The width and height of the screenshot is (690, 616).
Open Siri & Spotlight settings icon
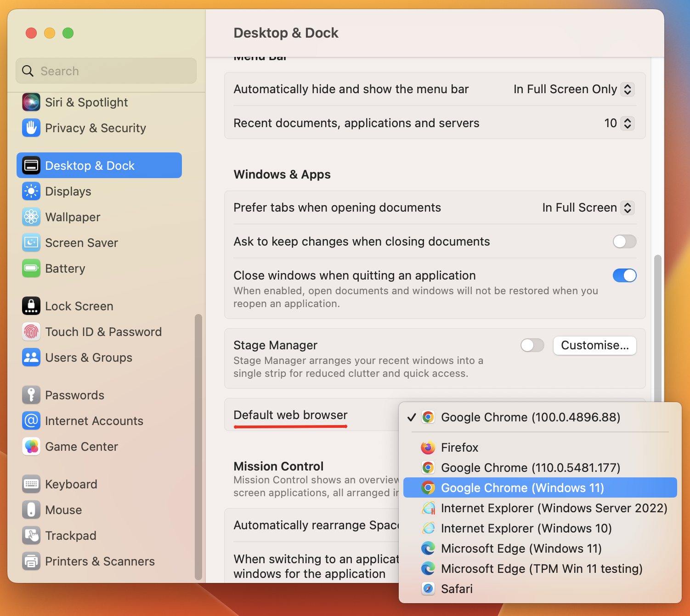pos(31,102)
